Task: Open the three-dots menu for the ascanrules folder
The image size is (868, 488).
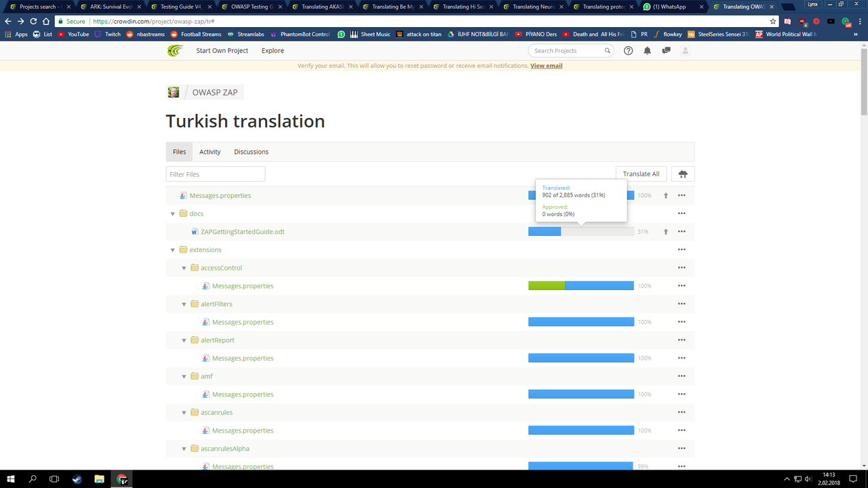Action: [682, 412]
